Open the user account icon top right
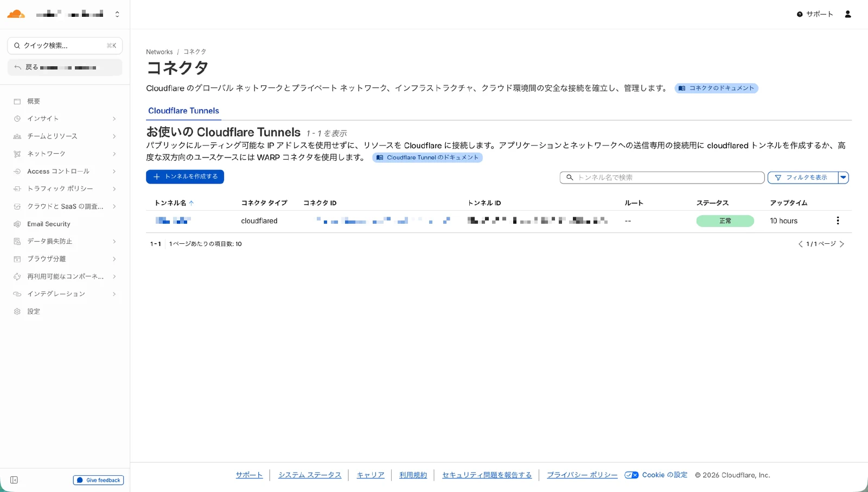The width and height of the screenshot is (868, 492). 847,14
